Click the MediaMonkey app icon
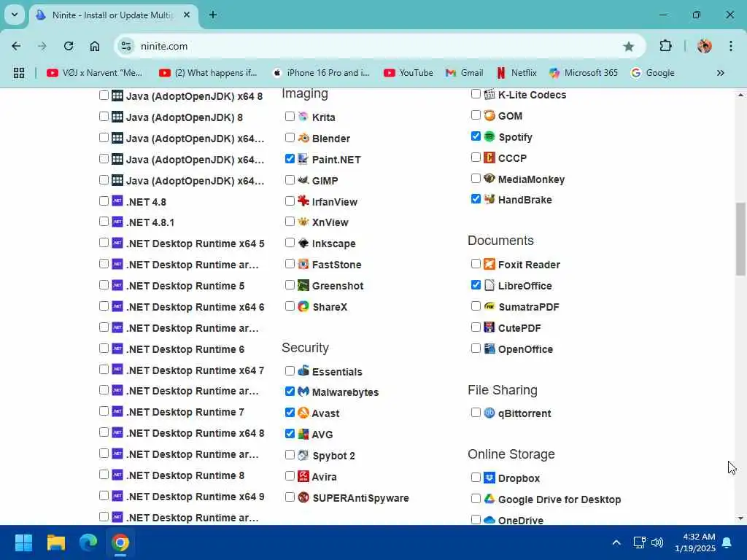 [489, 179]
